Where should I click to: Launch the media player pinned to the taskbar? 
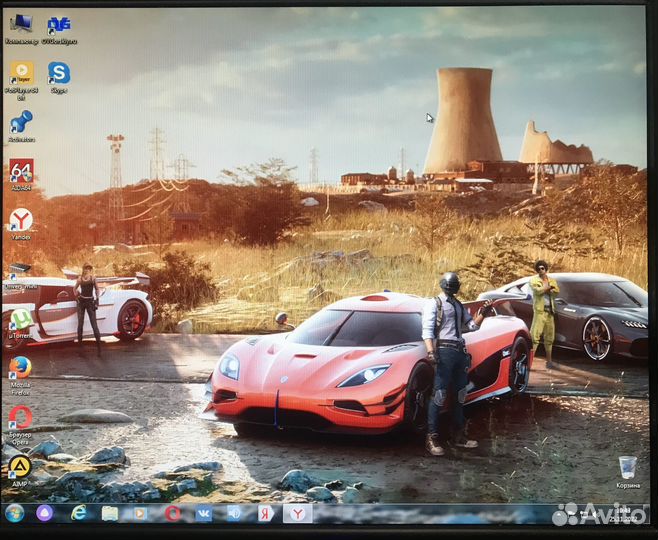[141, 513]
